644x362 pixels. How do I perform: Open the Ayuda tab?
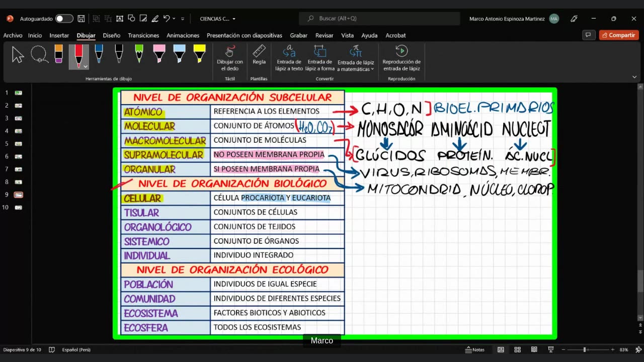(x=369, y=35)
